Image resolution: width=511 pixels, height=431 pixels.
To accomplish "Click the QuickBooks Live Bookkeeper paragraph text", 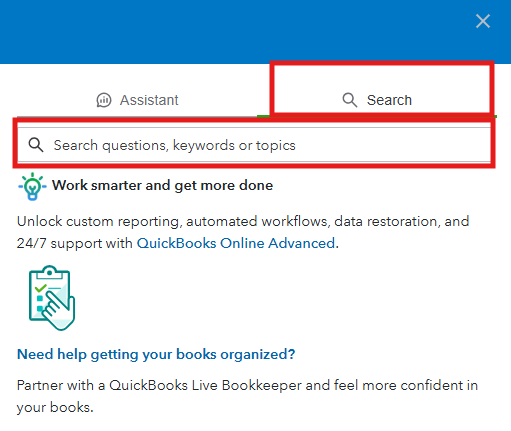I will [247, 396].
